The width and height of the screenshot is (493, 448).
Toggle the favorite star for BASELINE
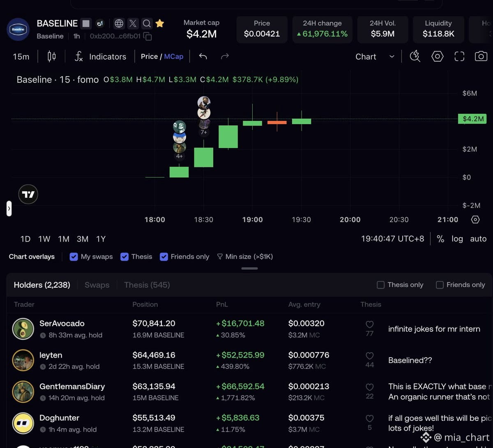pyautogui.click(x=160, y=23)
